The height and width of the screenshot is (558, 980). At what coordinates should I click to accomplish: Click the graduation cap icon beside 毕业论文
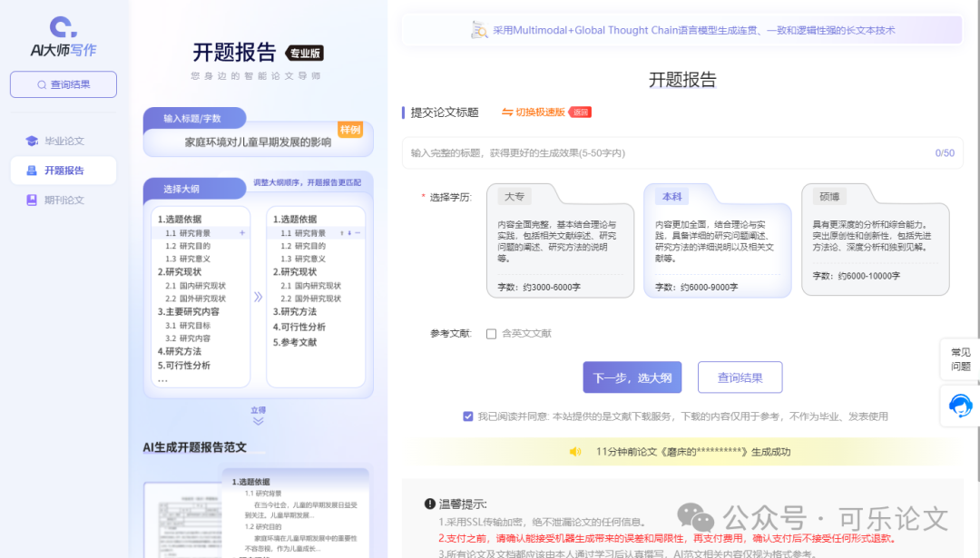coord(32,142)
